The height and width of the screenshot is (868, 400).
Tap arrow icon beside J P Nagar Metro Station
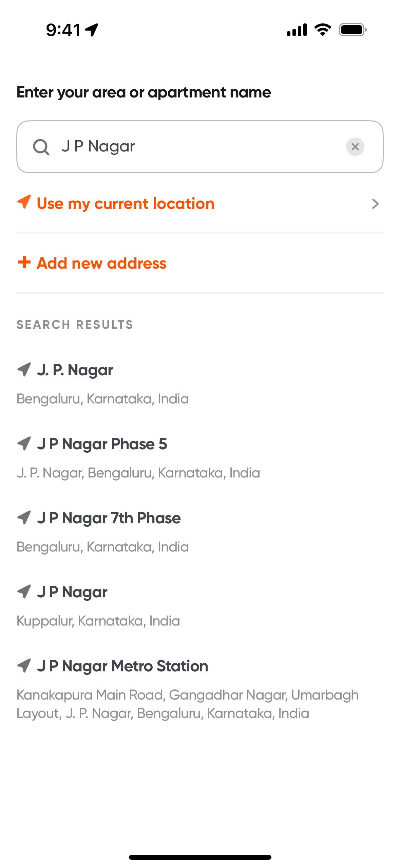[x=24, y=666]
